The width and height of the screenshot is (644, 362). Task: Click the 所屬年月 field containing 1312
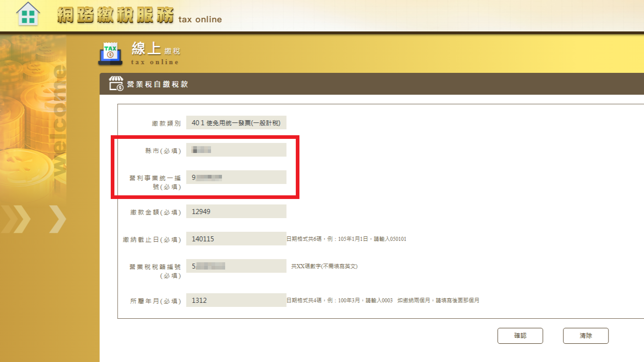coord(236,300)
